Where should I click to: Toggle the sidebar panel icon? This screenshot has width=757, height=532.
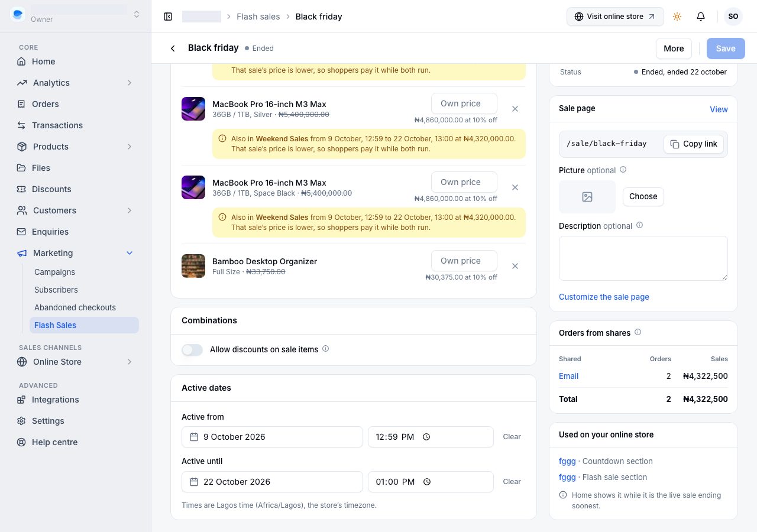point(168,17)
